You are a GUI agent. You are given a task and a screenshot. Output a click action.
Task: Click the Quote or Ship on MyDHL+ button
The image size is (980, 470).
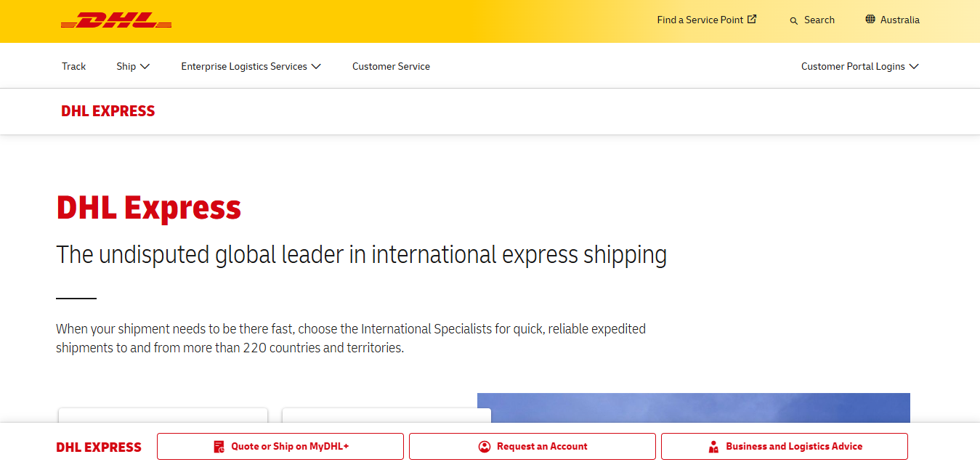tap(280, 446)
